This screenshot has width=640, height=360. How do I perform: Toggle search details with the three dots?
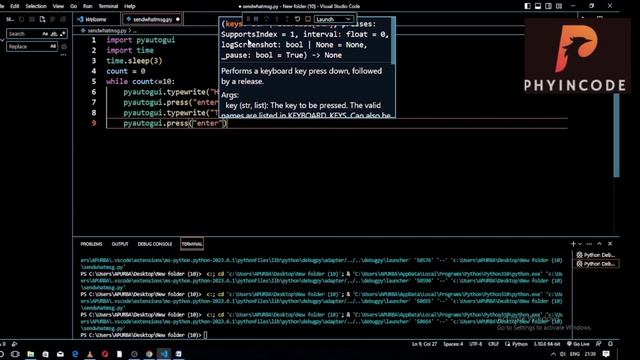(x=63, y=55)
